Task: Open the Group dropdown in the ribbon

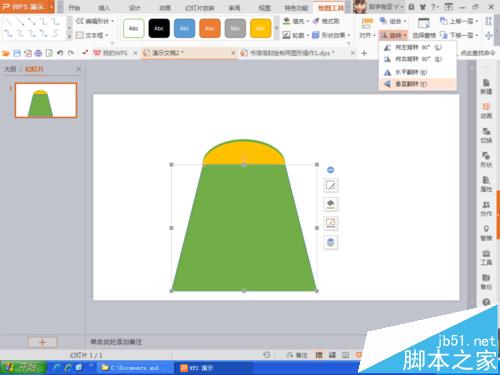Action: [x=393, y=21]
